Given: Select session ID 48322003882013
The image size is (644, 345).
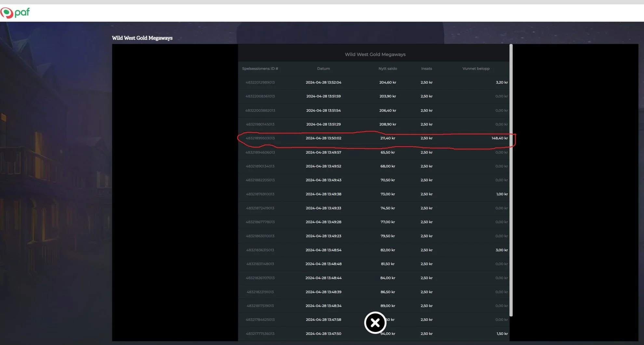Looking at the screenshot, I should (260, 111).
